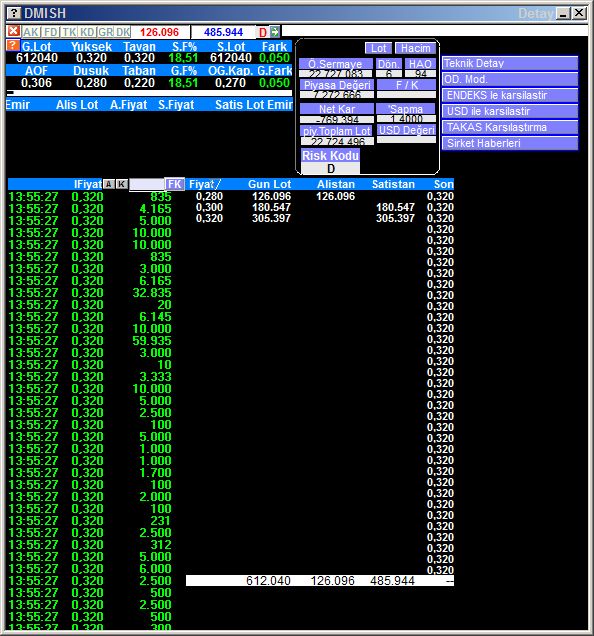The image size is (594, 636).
Task: Click the TK toolbar button
Action: point(69,32)
